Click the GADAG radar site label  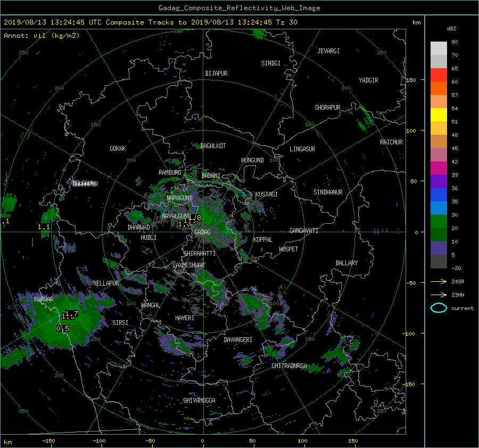coord(202,232)
